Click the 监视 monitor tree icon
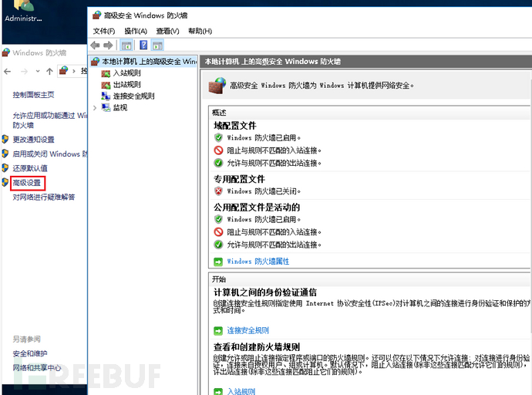The height and width of the screenshot is (395, 532). (x=106, y=107)
